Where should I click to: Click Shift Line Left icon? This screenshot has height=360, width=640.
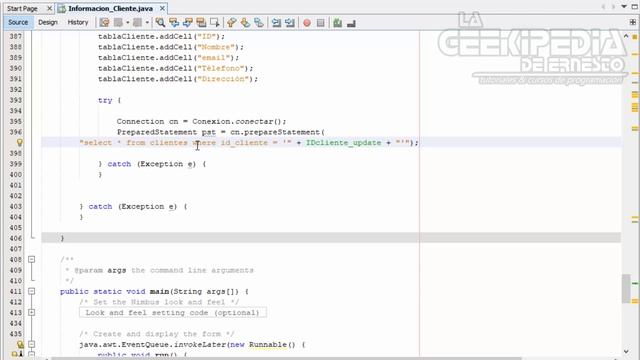tap(276, 23)
